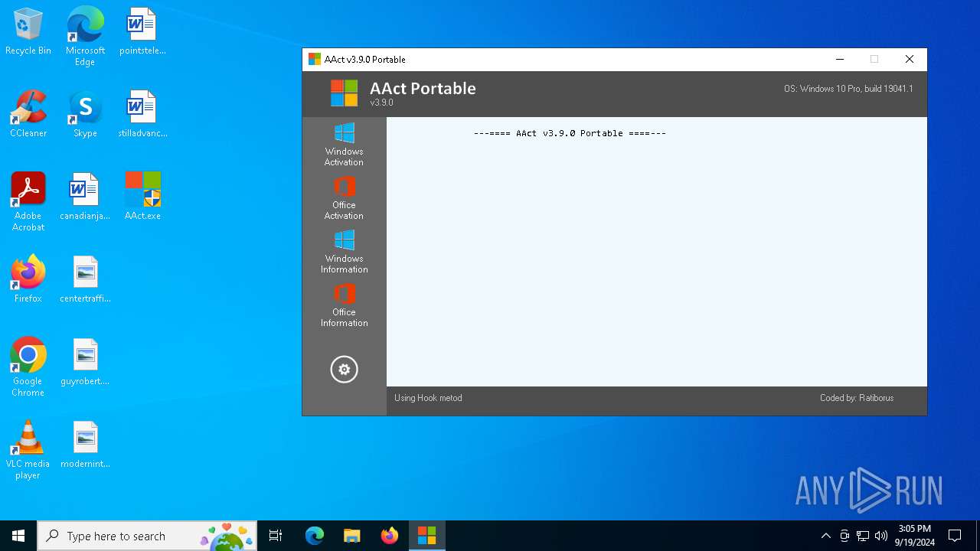Select centertraffi image file on desktop
This screenshot has height=551, width=980.
[85, 280]
